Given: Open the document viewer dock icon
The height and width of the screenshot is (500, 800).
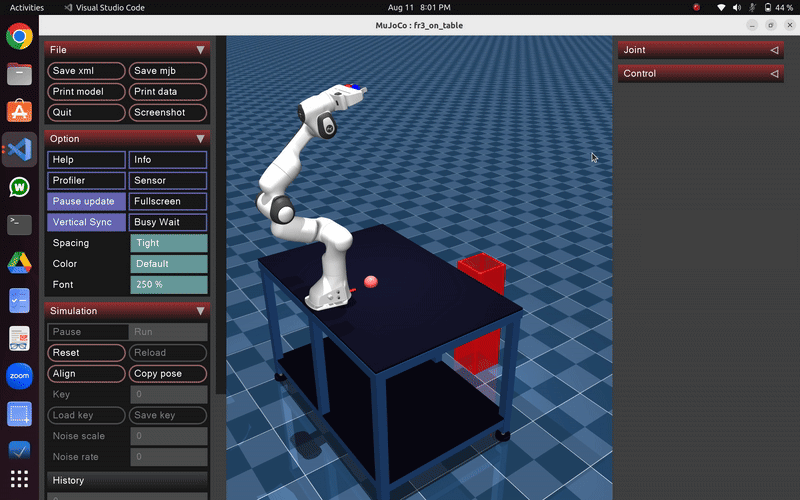Looking at the screenshot, I should point(19,338).
